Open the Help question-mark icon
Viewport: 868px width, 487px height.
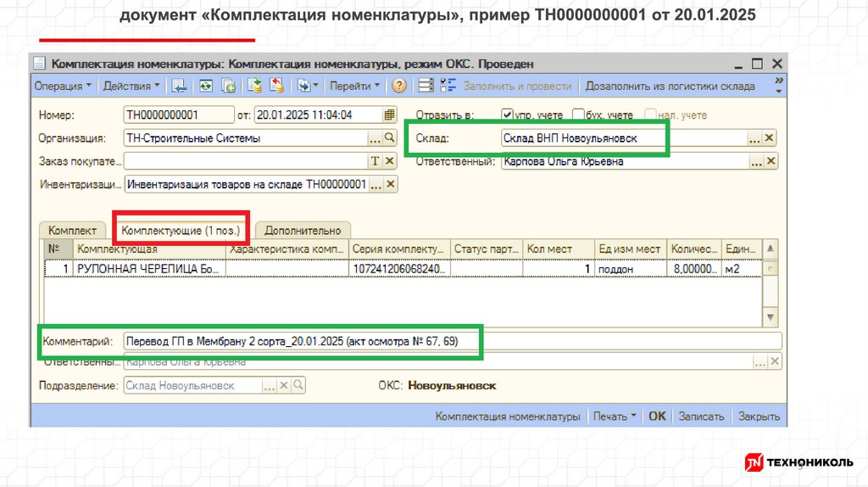[x=399, y=86]
